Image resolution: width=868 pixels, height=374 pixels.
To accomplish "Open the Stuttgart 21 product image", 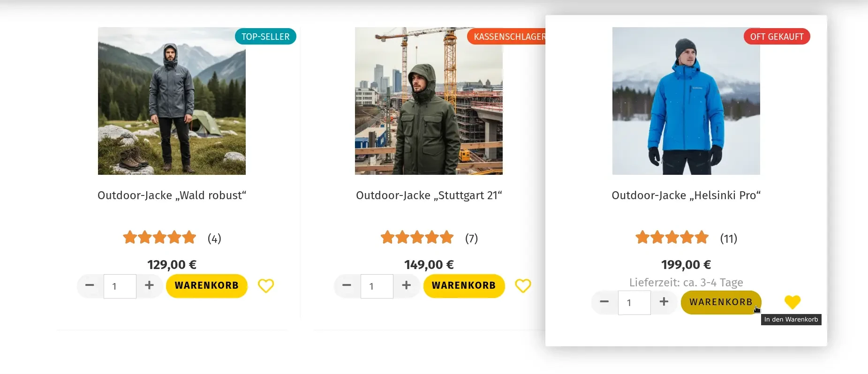I will coord(429,101).
